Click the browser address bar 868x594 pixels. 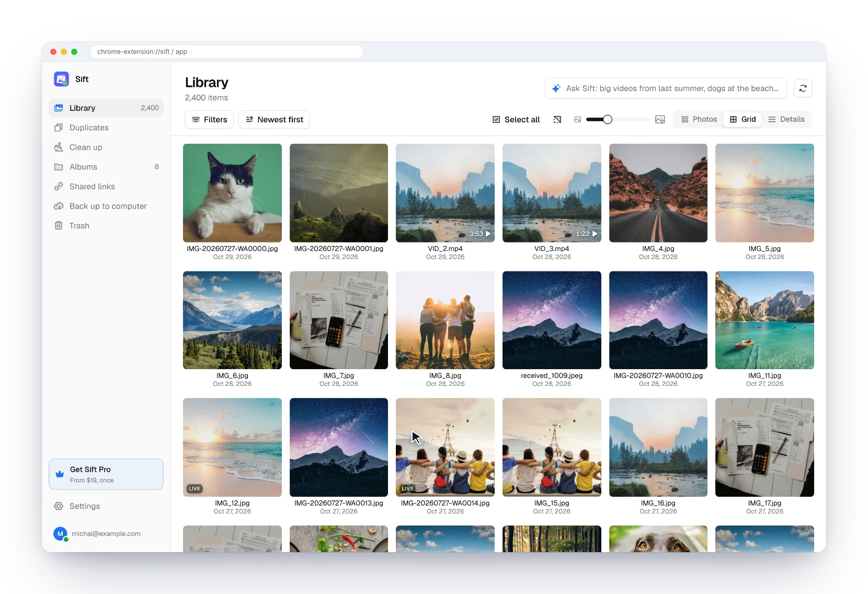coord(227,52)
